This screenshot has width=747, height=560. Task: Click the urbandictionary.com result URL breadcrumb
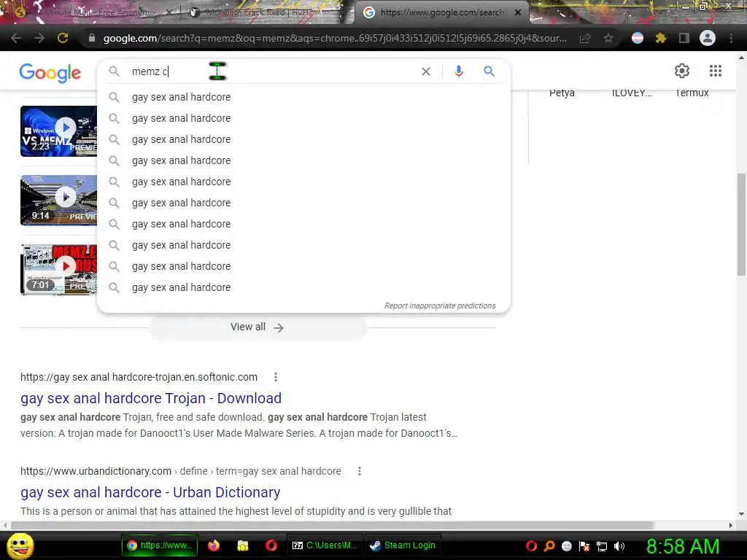181,471
